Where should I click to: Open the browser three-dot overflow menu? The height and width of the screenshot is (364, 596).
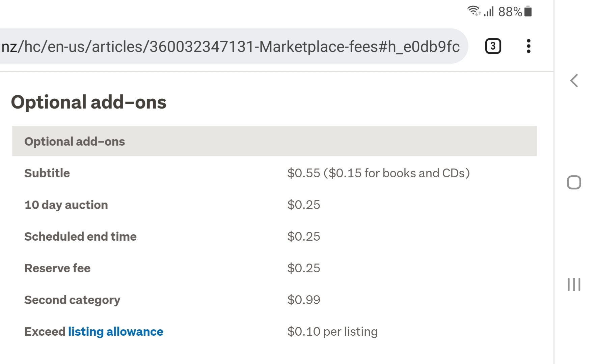pyautogui.click(x=529, y=46)
